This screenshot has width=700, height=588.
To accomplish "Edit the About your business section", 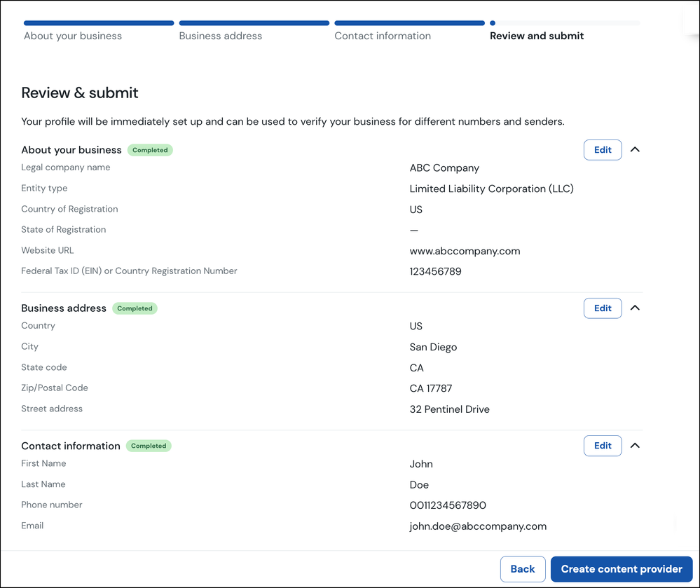I will point(603,150).
